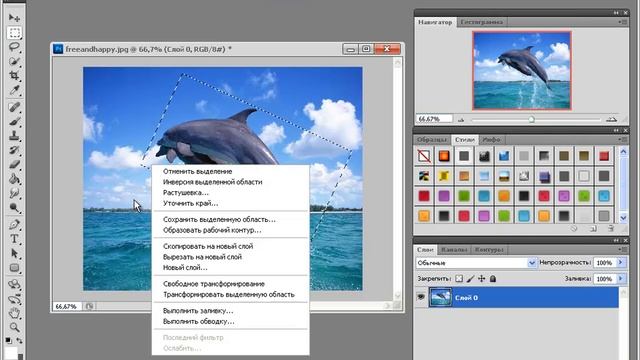The width and height of the screenshot is (640, 360).
Task: Click the Слой 0 layer thumbnail
Action: [x=440, y=298]
